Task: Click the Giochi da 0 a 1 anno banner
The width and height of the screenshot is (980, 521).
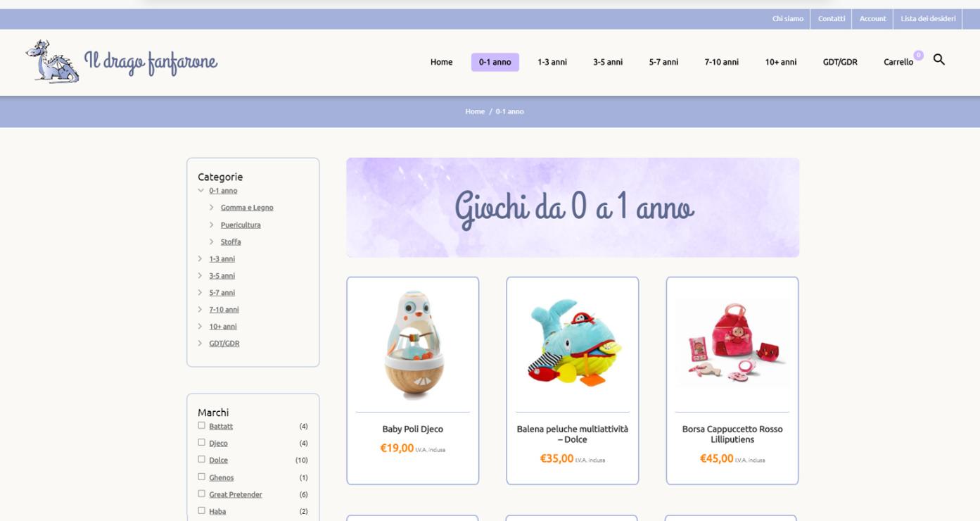Action: [573, 207]
